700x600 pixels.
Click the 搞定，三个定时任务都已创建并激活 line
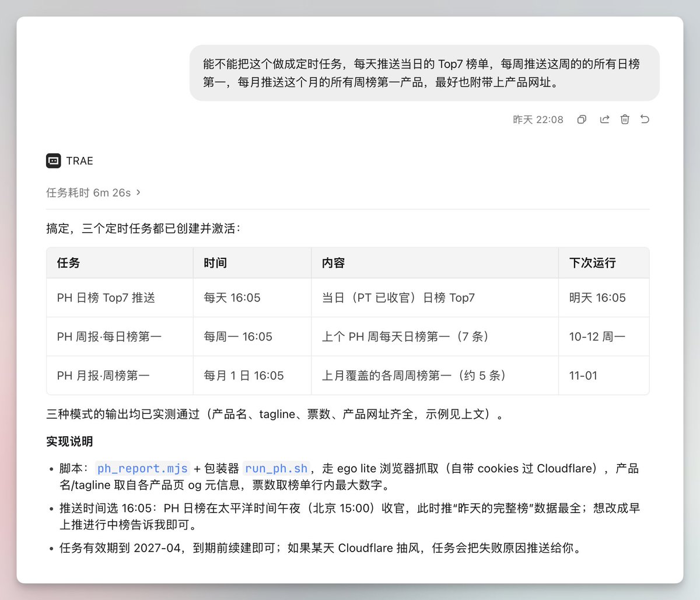pyautogui.click(x=143, y=229)
